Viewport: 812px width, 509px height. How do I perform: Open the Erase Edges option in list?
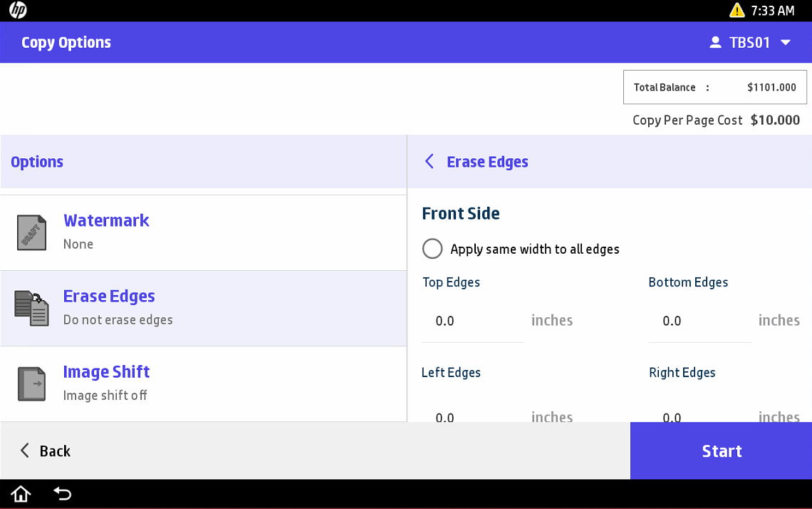click(109, 297)
